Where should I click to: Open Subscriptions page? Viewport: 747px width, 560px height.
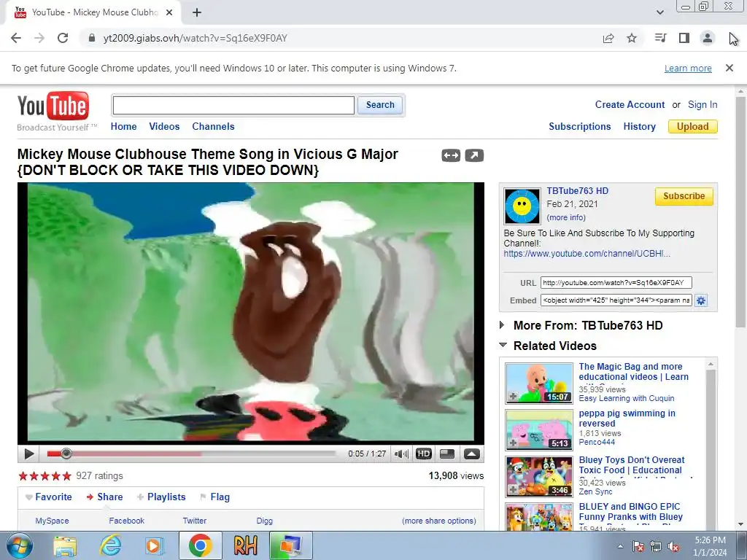(579, 126)
